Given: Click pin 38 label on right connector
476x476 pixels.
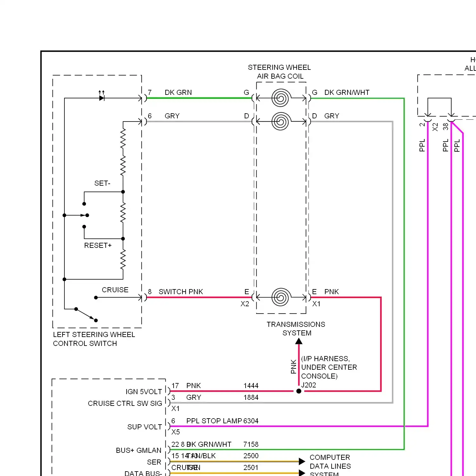Looking at the screenshot, I should coord(446,127).
